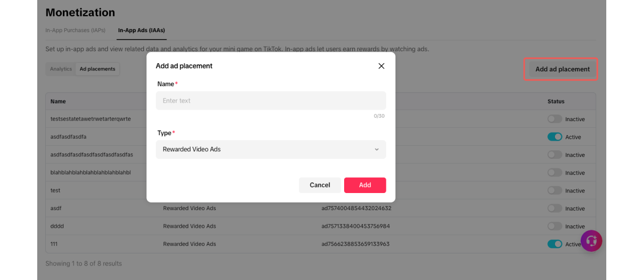Open the Rewarded Video Ads combo box
The image size is (644, 280).
[271, 149]
